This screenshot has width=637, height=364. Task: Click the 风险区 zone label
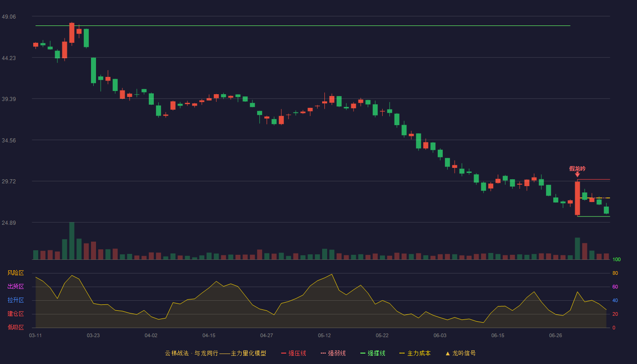click(15, 273)
